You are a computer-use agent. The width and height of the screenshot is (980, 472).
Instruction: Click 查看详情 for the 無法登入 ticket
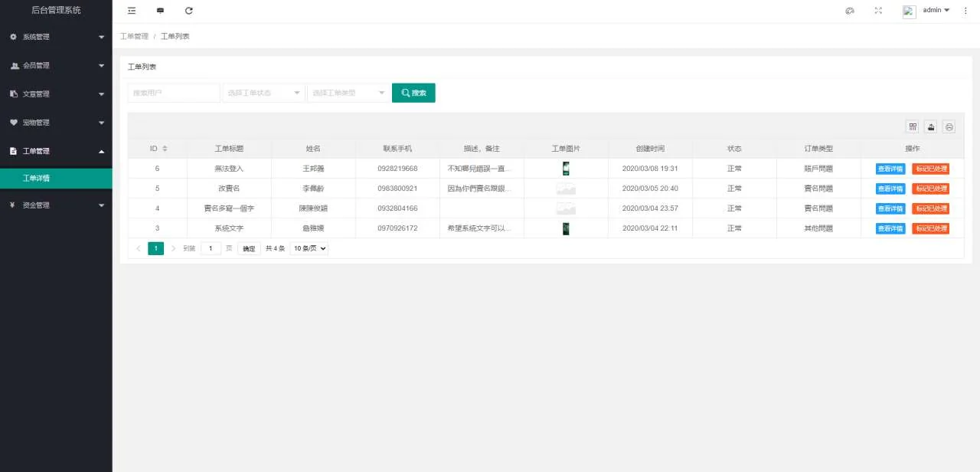coord(890,169)
